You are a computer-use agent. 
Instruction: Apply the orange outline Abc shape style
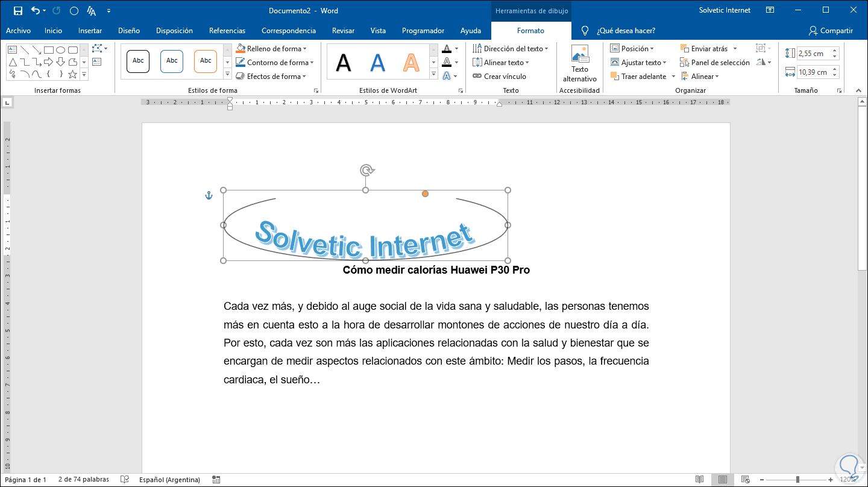coord(206,61)
